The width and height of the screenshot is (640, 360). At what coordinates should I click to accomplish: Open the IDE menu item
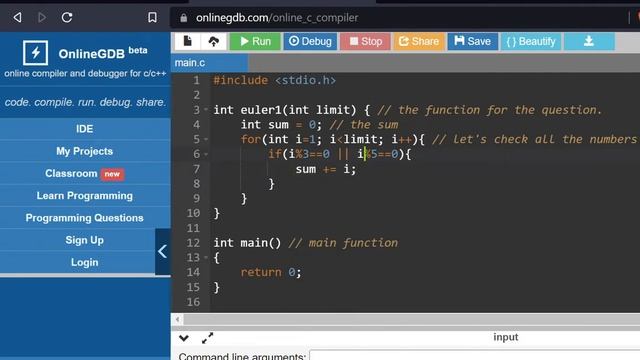(84, 129)
